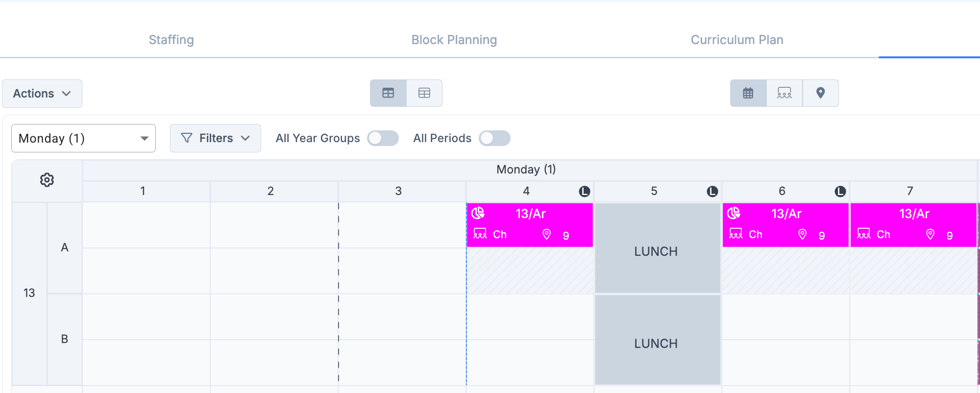Select the compact table layout icon
The width and height of the screenshot is (980, 393).
(x=424, y=93)
